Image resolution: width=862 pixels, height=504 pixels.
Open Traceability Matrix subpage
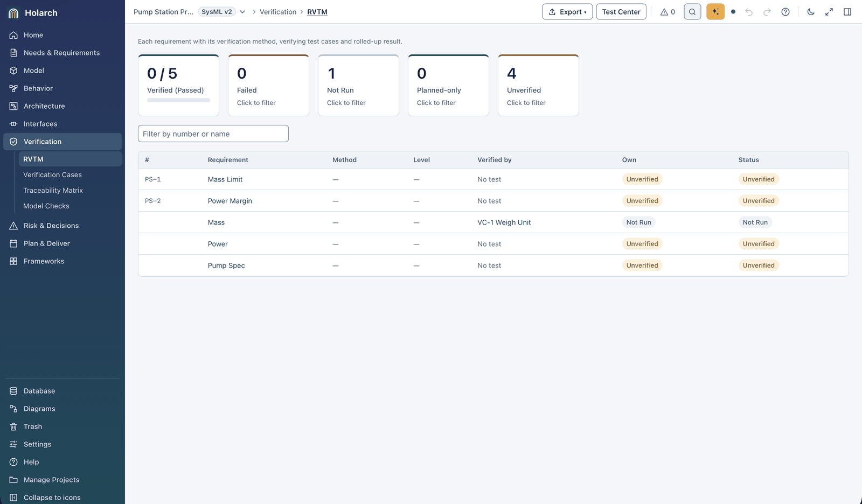point(53,191)
